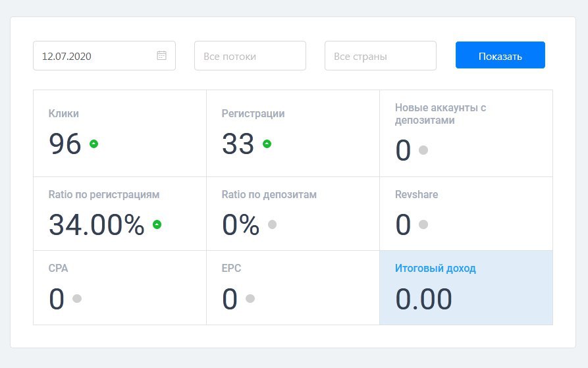
Task: Open the date field 12.07.2020
Action: (x=104, y=56)
